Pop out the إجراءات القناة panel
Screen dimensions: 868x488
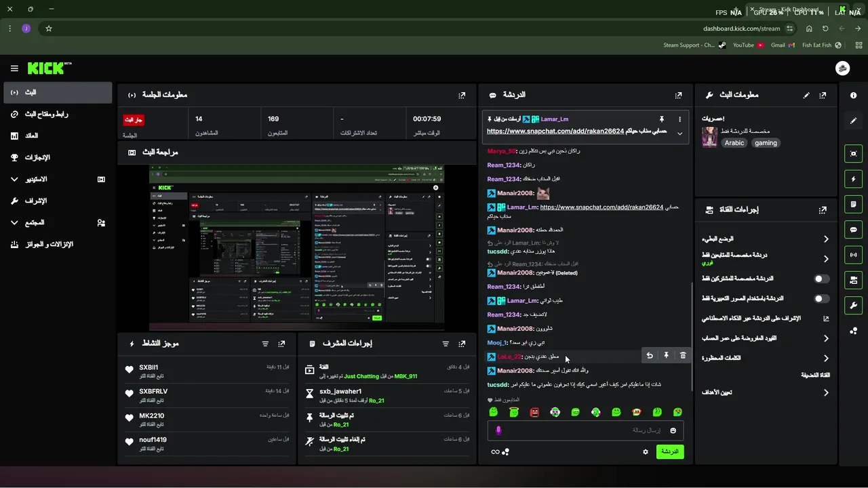tap(823, 210)
